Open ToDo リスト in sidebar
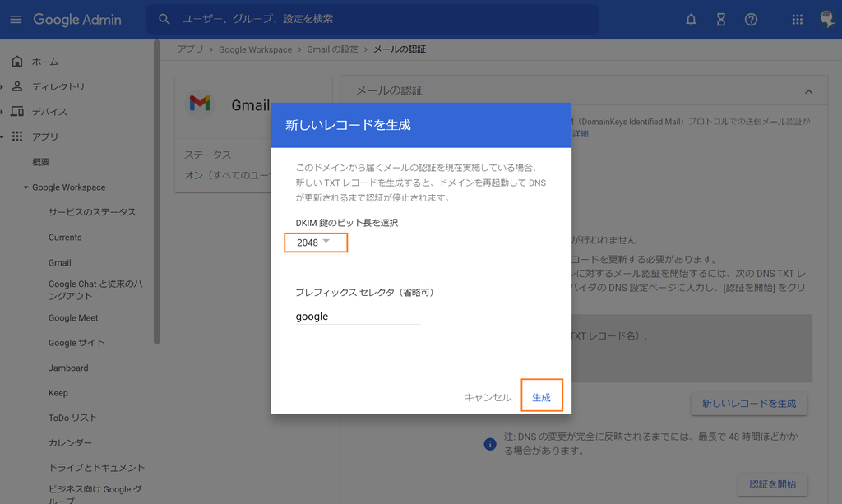The height and width of the screenshot is (504, 842). click(73, 418)
